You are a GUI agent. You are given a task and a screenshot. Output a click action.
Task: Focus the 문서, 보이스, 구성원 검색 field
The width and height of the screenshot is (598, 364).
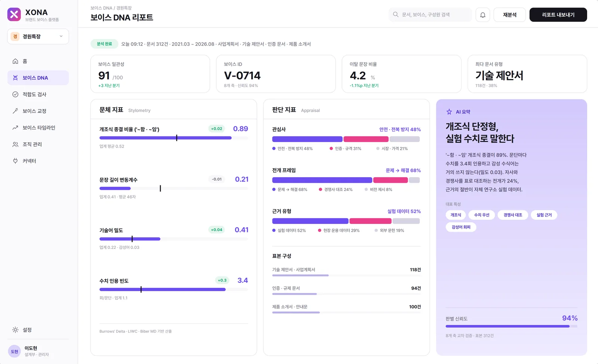tap(430, 15)
